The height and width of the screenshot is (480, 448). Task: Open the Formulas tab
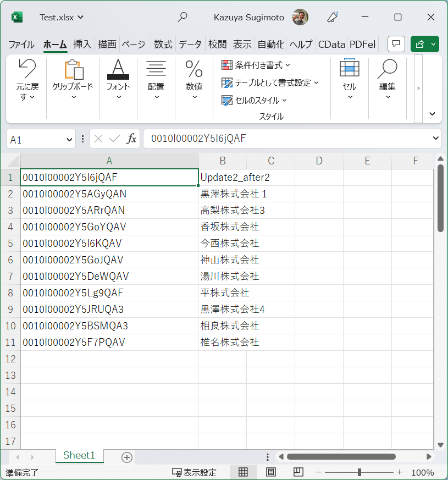click(x=163, y=45)
